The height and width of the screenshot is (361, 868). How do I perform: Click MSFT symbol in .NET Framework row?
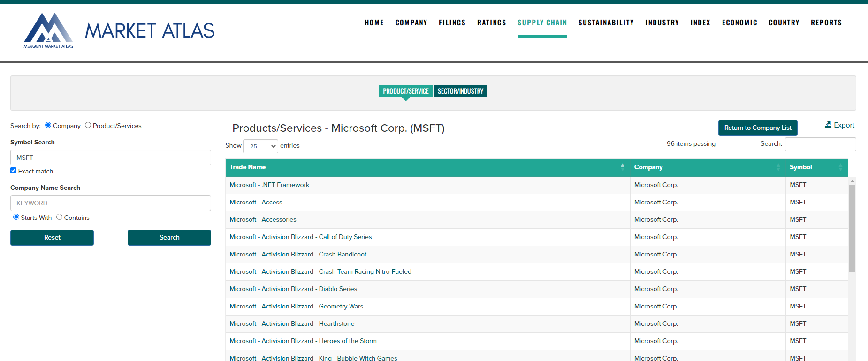coord(798,185)
